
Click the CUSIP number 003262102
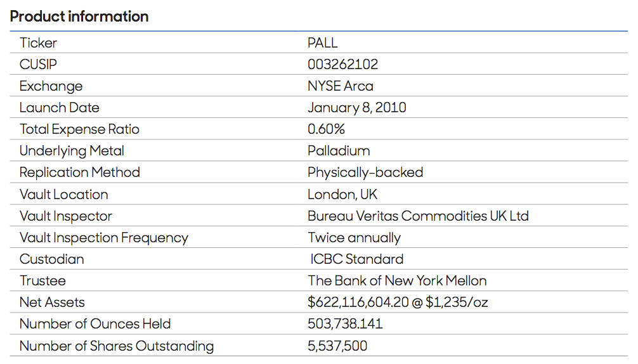tap(342, 65)
